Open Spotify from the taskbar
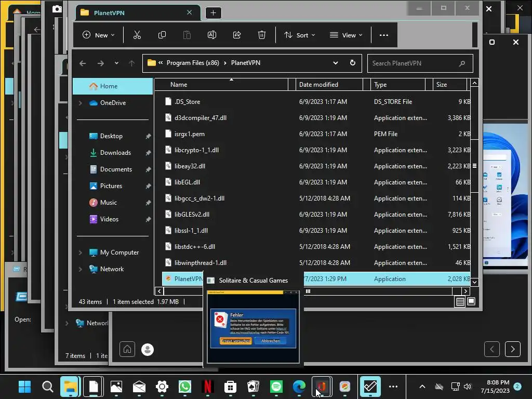 coord(276,387)
